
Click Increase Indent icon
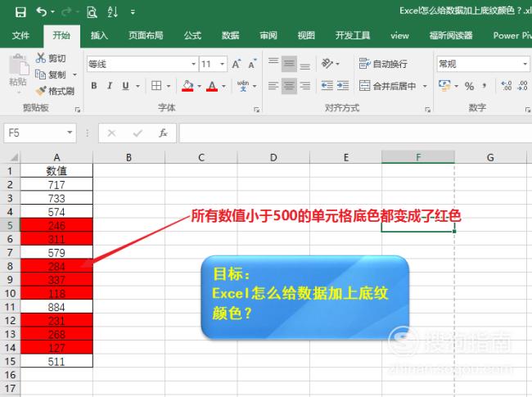pyautogui.click(x=343, y=86)
